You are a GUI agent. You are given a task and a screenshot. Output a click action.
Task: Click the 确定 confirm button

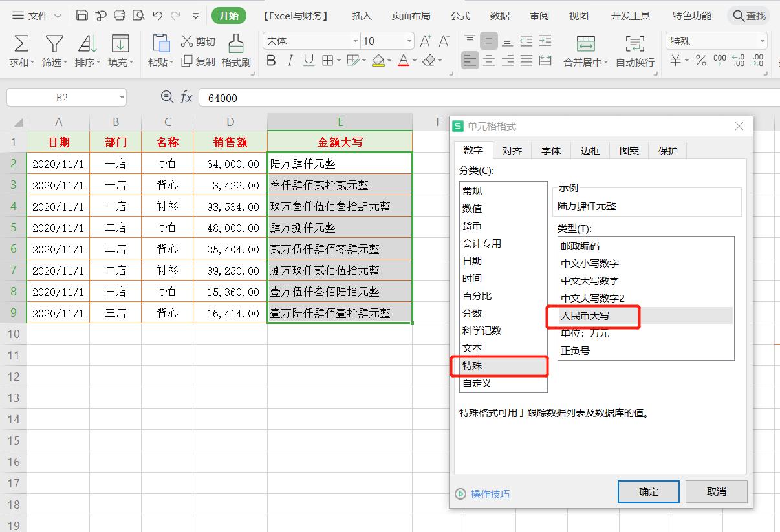648,491
